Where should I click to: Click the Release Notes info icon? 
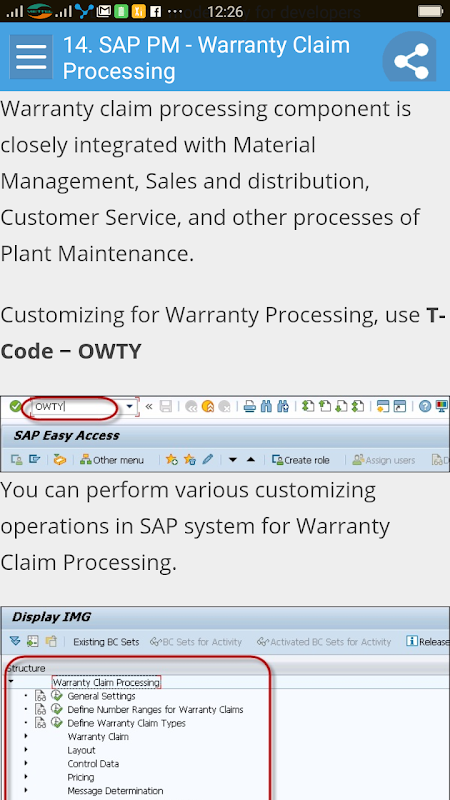click(x=412, y=641)
